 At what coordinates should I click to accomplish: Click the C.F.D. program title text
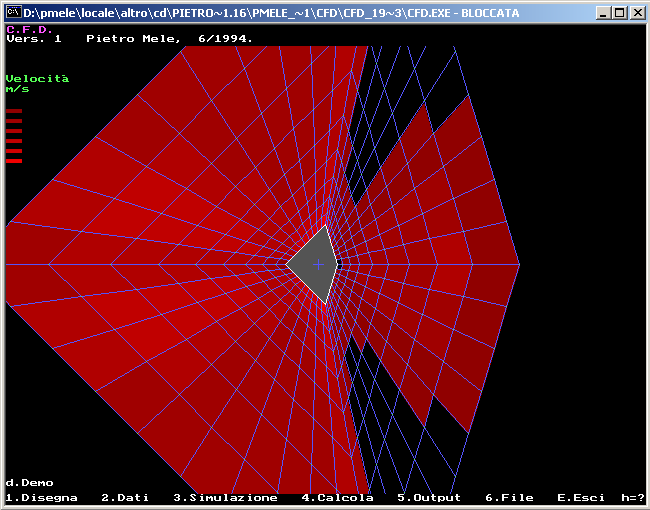coord(29,29)
